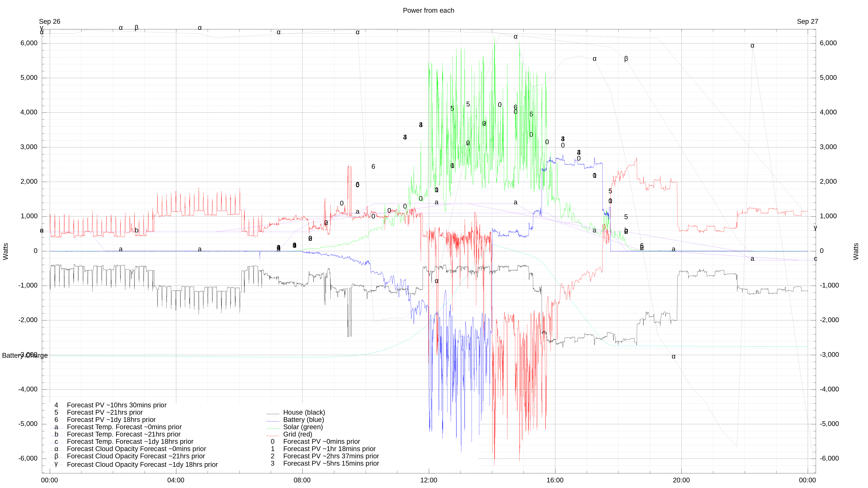Screen dimensions: 868x488
Task: Click the green Solar line sample in legend
Action: [x=273, y=428]
